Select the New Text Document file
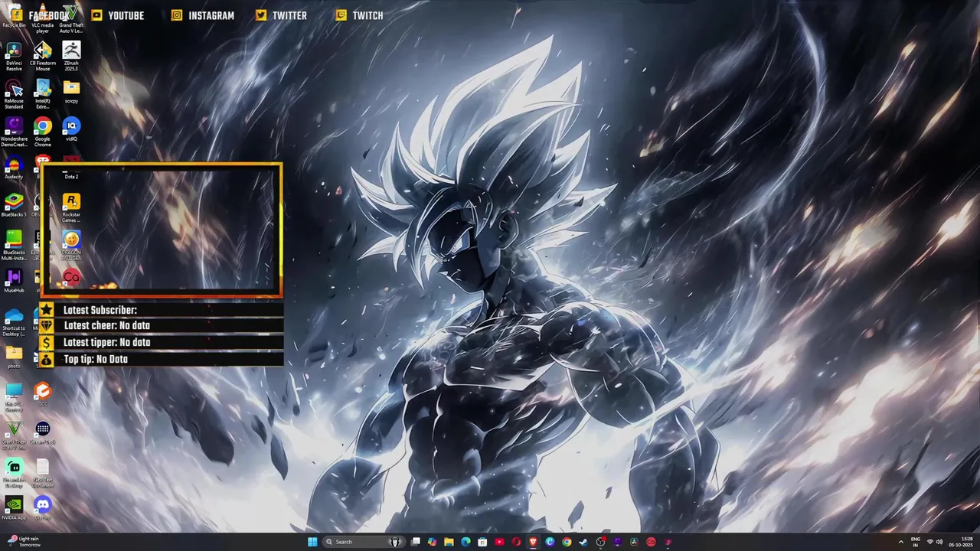This screenshot has width=980, height=551. pos(43,473)
